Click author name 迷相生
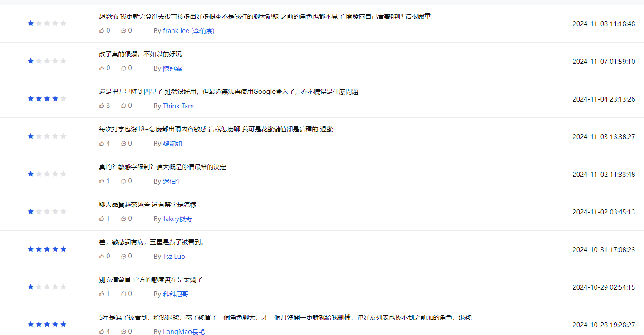The image size is (644, 335). pos(172,181)
